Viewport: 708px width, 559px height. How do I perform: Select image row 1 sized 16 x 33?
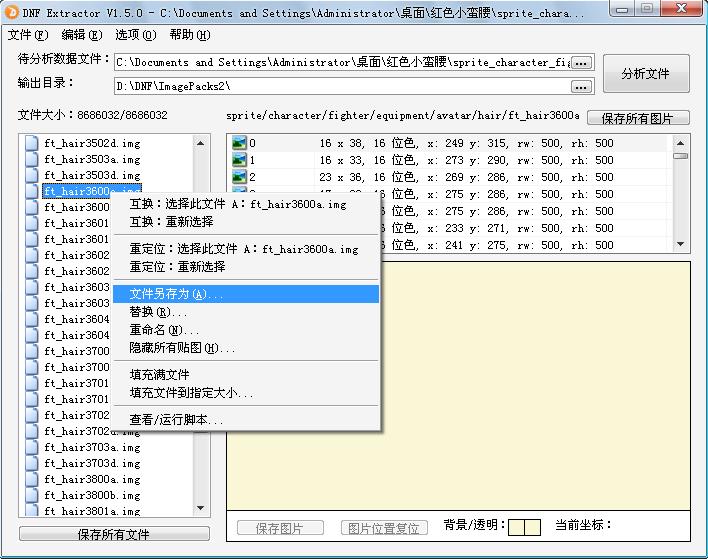point(450,160)
